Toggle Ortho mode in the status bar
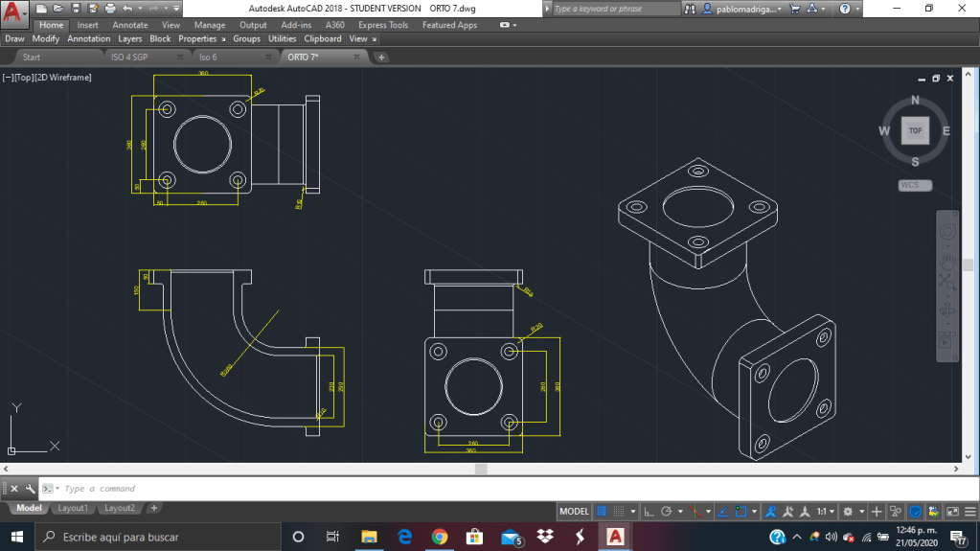This screenshot has height=551, width=980. 650,512
